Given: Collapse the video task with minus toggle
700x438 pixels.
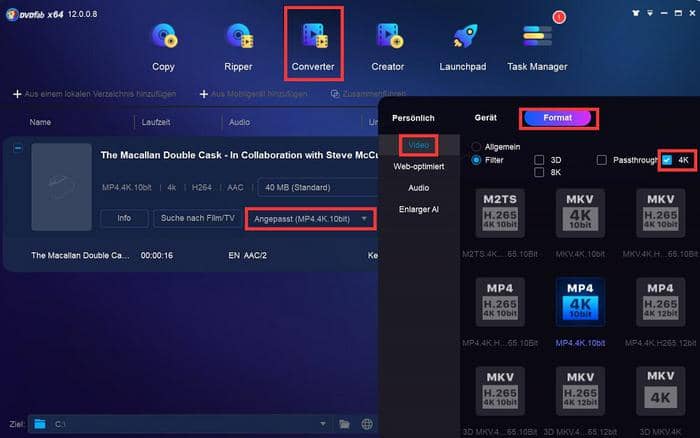Looking at the screenshot, I should 18,148.
